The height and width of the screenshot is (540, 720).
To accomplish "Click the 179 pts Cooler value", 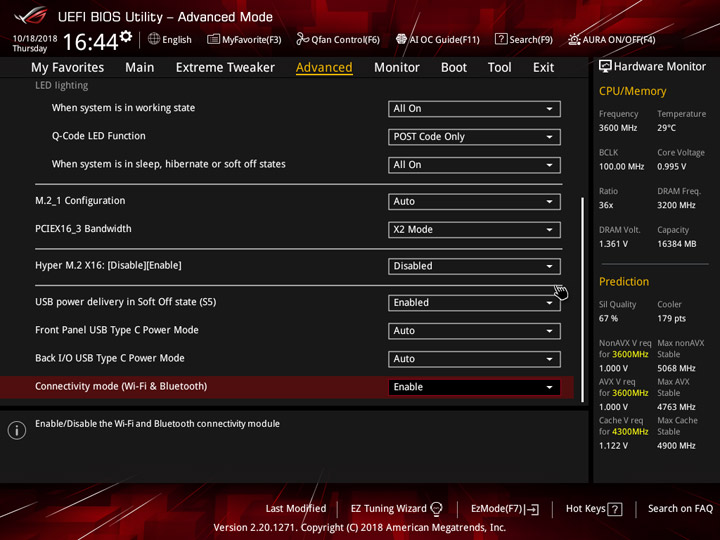I will pyautogui.click(x=671, y=319).
